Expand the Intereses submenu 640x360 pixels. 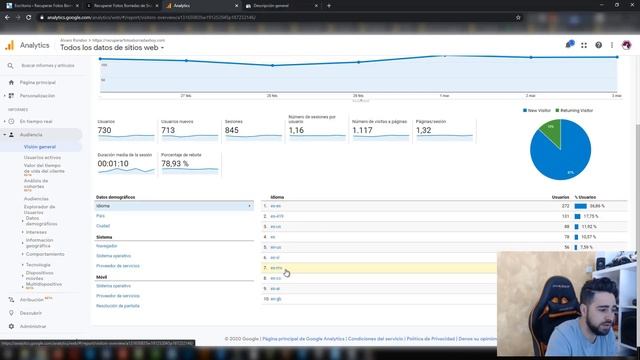pos(22,232)
